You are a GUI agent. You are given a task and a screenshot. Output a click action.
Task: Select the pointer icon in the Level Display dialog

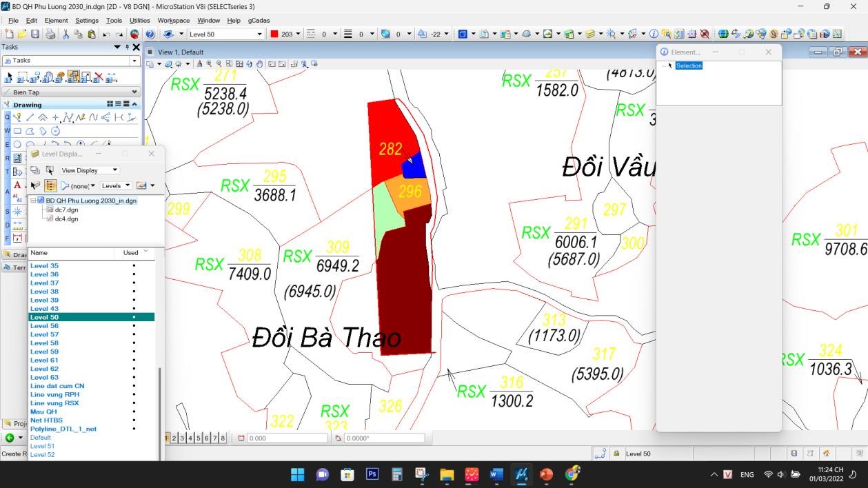click(x=35, y=185)
